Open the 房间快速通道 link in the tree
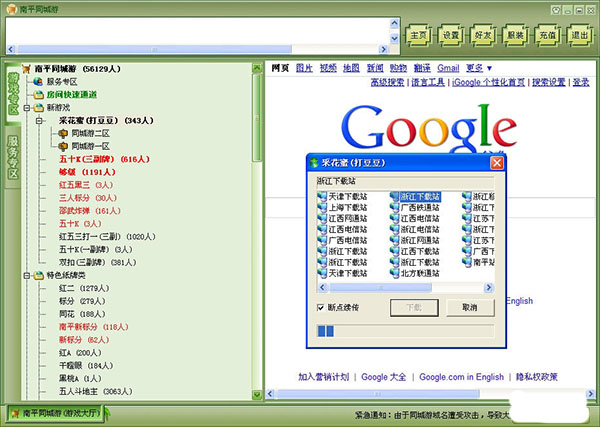Viewport: 600px width, 427px height. [x=70, y=94]
